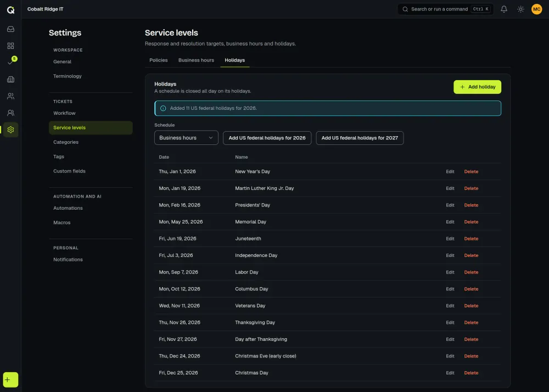Open the companies building icon
The width and height of the screenshot is (549, 392).
(10, 80)
